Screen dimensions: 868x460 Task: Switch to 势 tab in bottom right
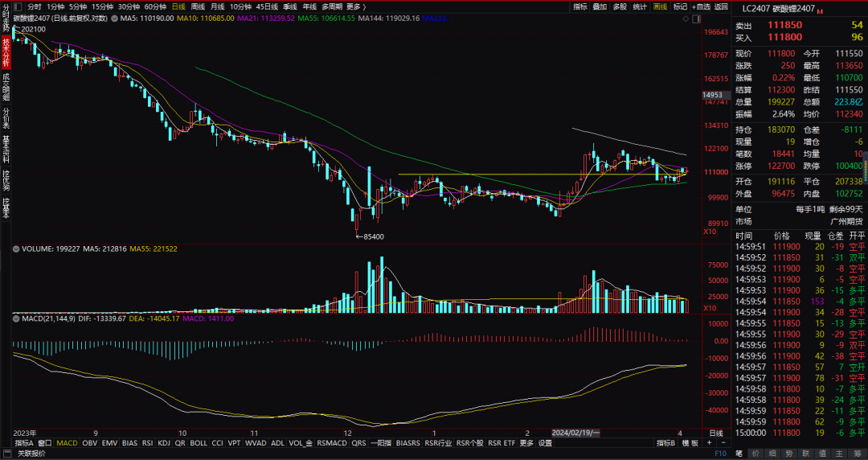pos(789,454)
